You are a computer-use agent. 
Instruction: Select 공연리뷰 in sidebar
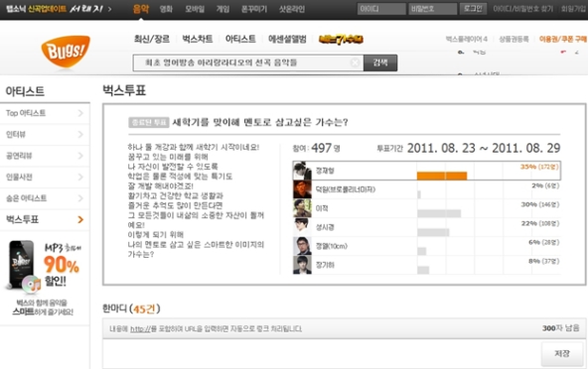[x=19, y=156]
